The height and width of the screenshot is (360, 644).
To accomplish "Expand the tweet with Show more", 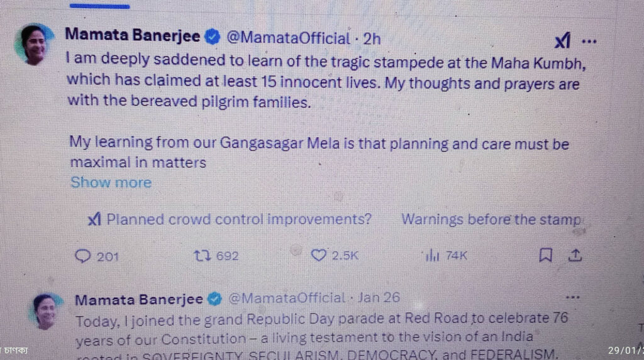I will coord(111,182).
